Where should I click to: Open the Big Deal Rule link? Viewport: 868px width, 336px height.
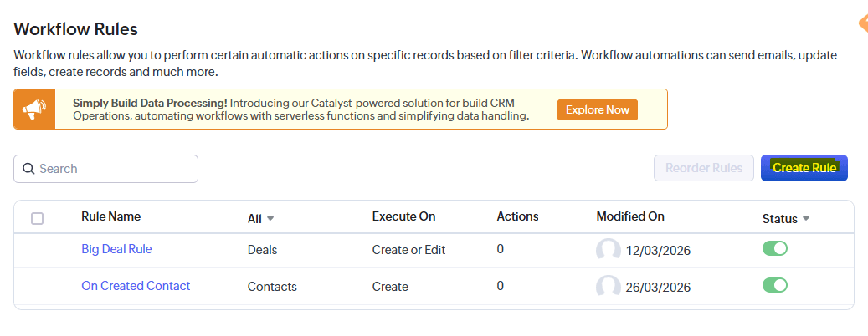pos(116,249)
